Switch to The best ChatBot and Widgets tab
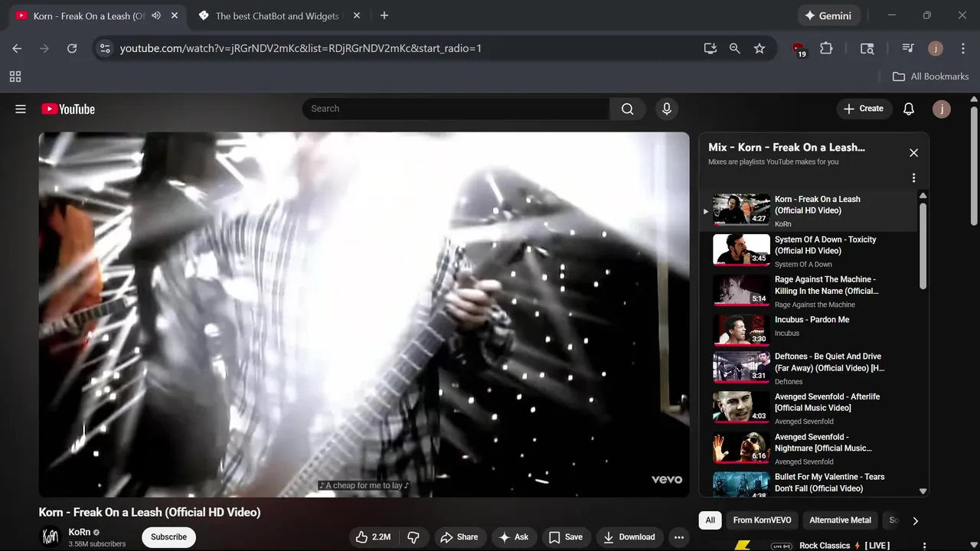 pos(278,15)
